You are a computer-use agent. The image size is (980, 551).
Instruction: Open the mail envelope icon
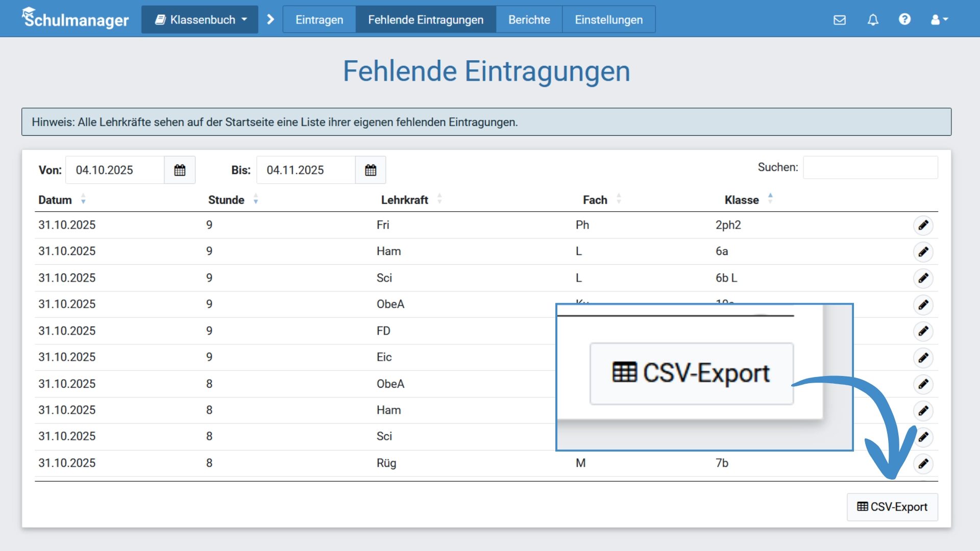[x=839, y=20]
